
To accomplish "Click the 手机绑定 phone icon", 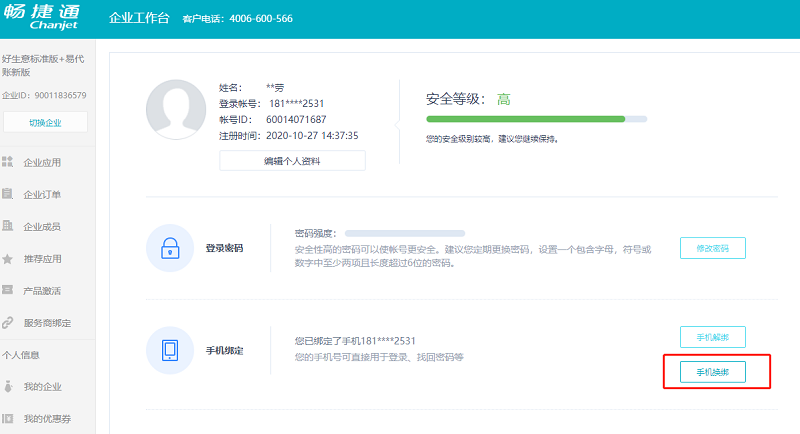I will 170,350.
